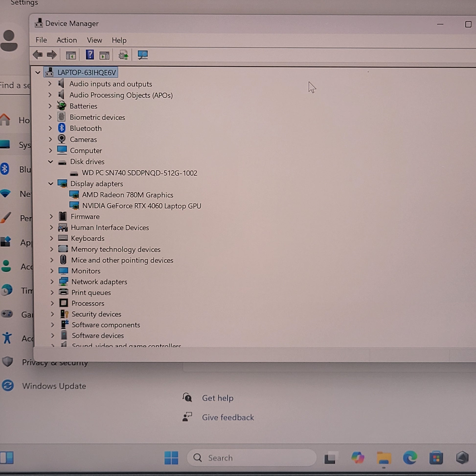Click the Update device driver toolbar icon
Viewport: 476px width, 476px height.
click(123, 55)
